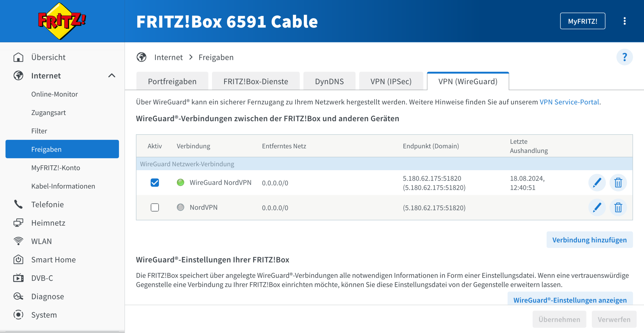Collapse the Internet menu section
This screenshot has width=644, height=333.
(x=112, y=76)
